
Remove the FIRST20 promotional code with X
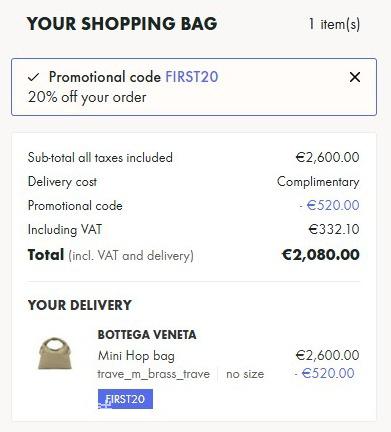pos(355,77)
